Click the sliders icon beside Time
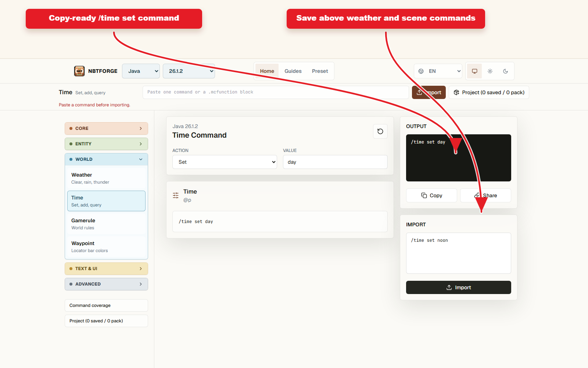Viewport: 588px width, 368px height. click(x=176, y=195)
